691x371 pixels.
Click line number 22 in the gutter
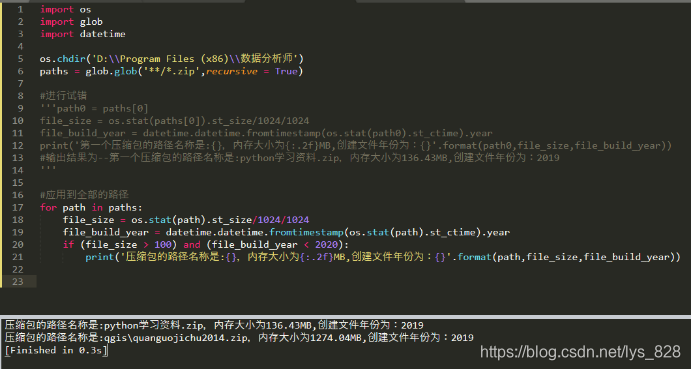[18, 269]
